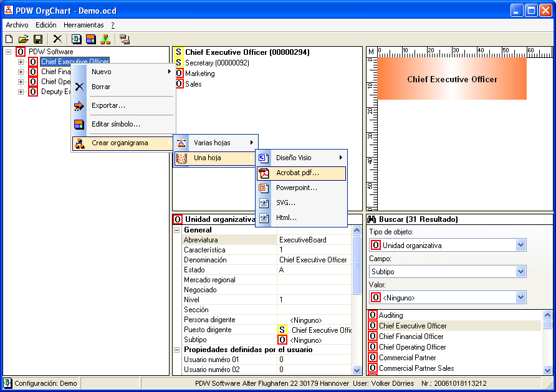Click the open folder toolbar icon
Viewport: 556px width, 392px height.
click(23, 39)
